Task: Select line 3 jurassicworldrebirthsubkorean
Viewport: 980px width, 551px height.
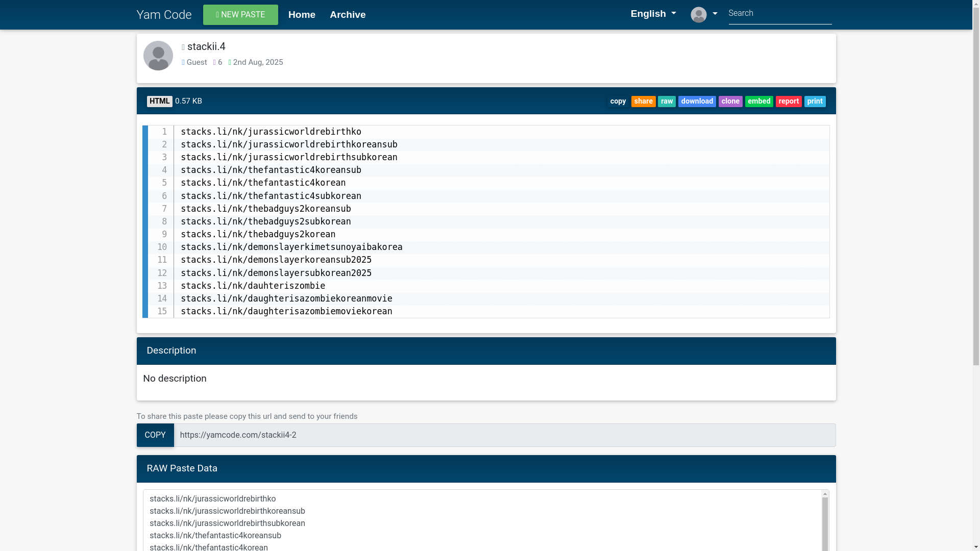Action: (289, 157)
